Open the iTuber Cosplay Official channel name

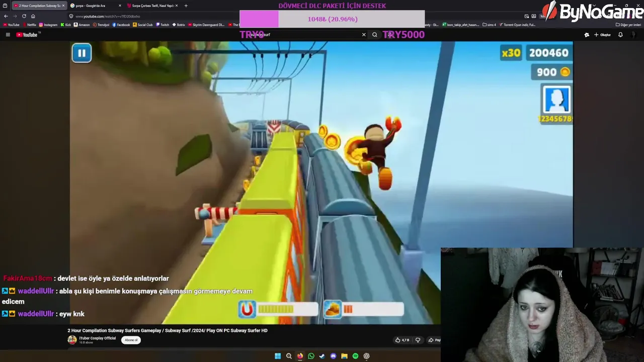pos(98,338)
